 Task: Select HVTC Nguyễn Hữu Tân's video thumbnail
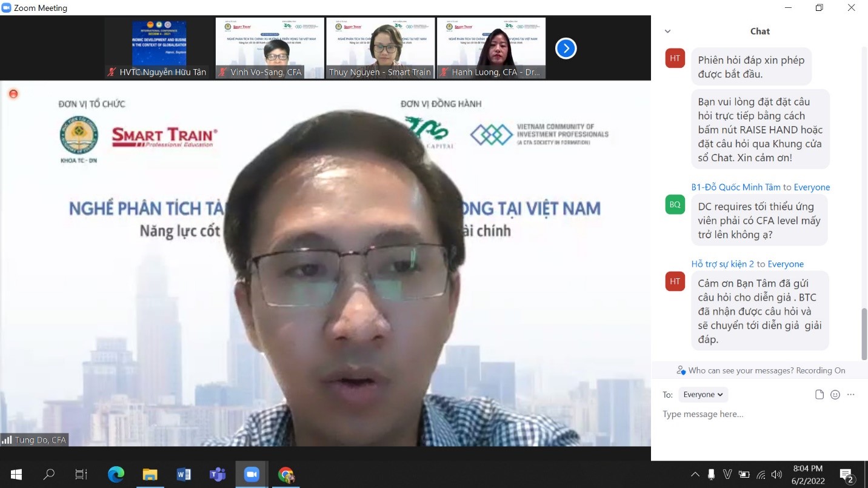[159, 48]
